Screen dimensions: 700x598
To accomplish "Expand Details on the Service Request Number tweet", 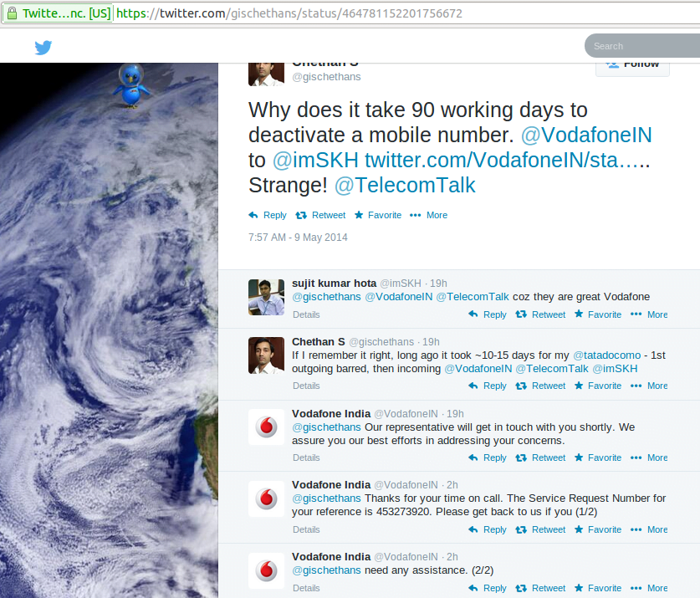I will coord(306,529).
